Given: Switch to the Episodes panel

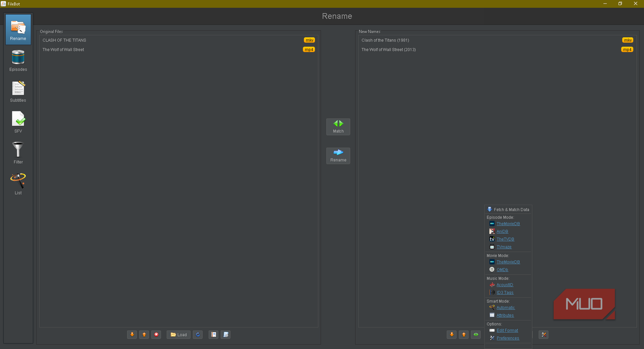Looking at the screenshot, I should [x=18, y=61].
